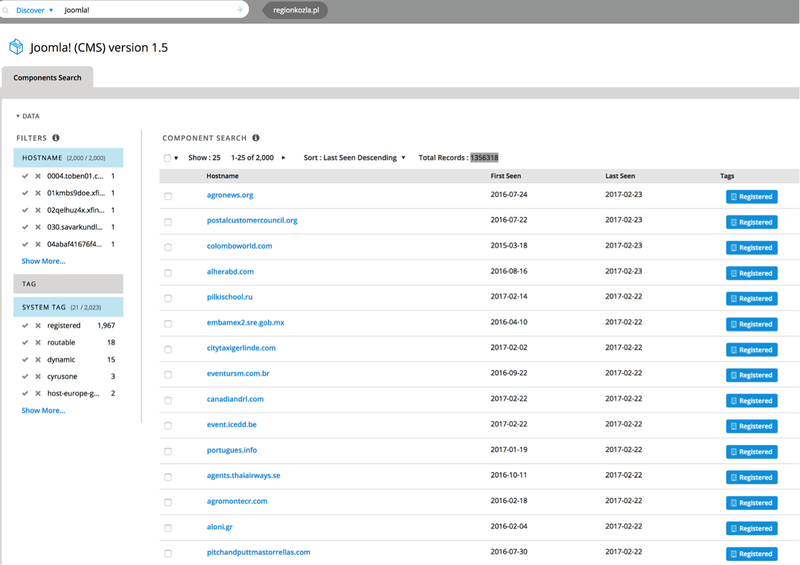Include hostname 02qelhuz4x.xfin checkmark

coord(25,210)
